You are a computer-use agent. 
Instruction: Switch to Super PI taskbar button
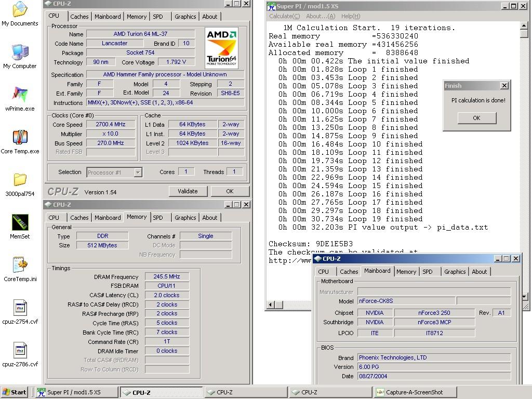[77, 392]
